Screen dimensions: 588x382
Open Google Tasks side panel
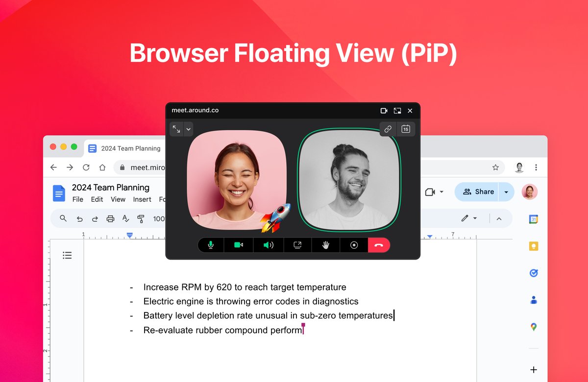534,273
